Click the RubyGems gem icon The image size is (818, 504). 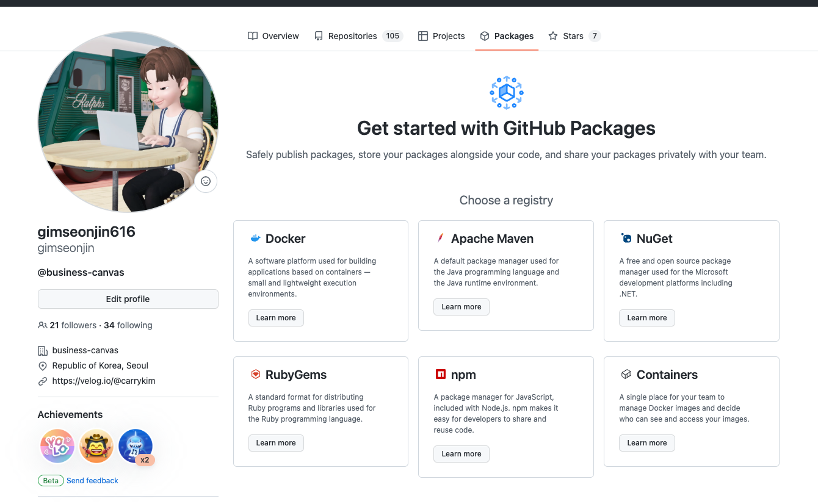[256, 375]
